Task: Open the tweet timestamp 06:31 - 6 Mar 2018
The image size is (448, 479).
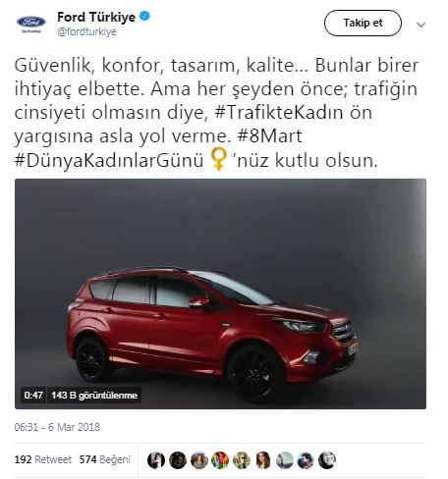Action: click(x=57, y=427)
